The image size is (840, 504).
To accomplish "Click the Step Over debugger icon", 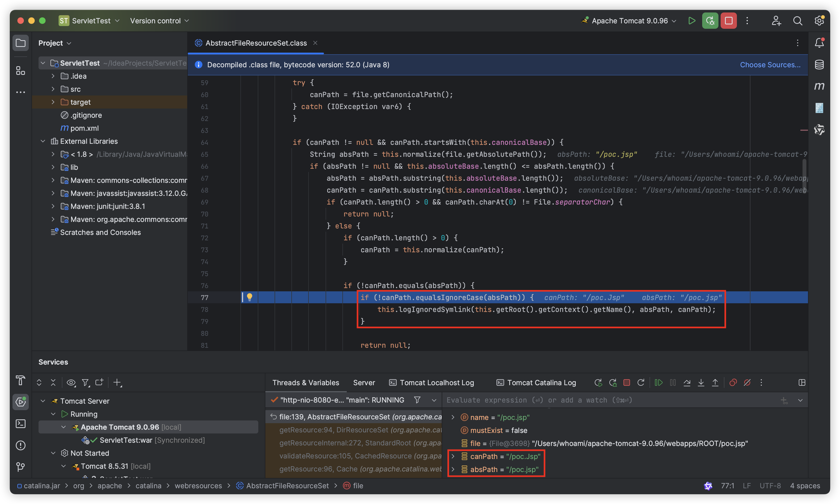I will (687, 383).
